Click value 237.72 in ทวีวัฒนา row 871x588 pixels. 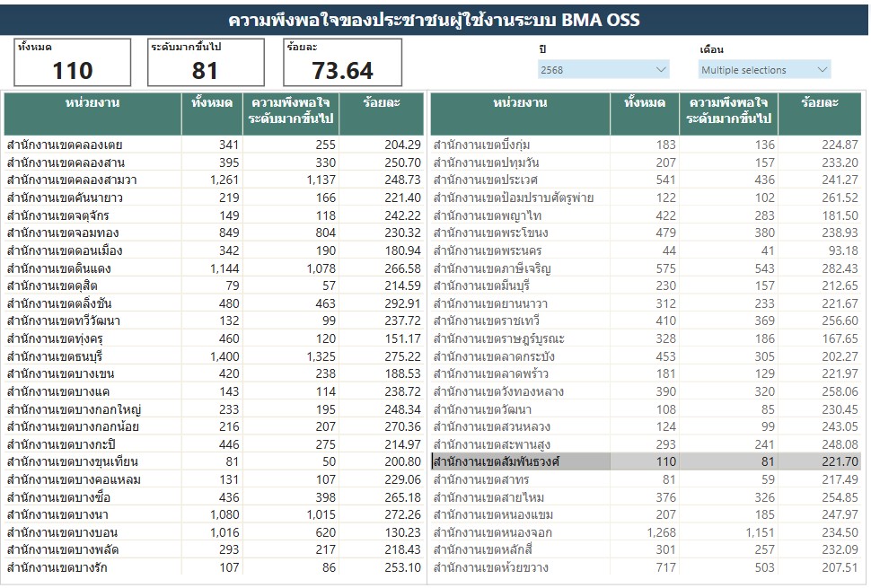(x=403, y=320)
